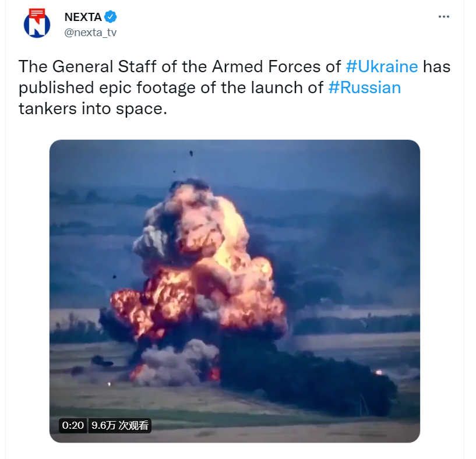
Task: Click the text 'tankers into space.'
Action: click(x=93, y=109)
